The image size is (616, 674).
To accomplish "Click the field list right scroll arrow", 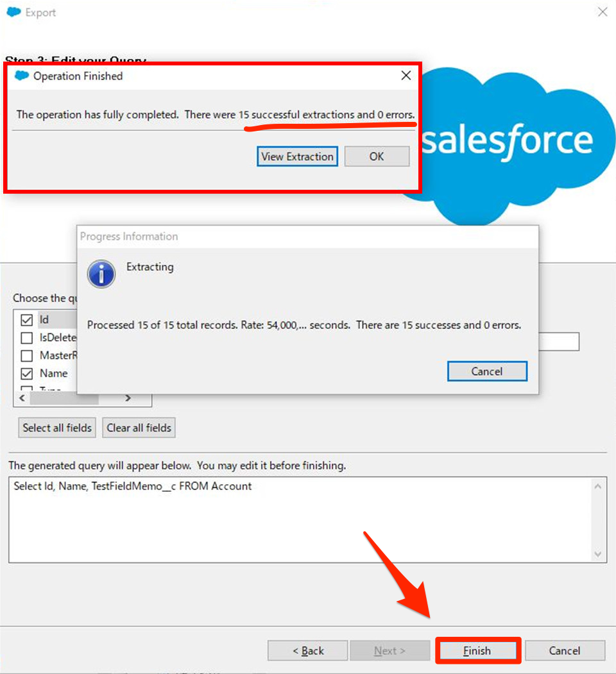I will tap(128, 398).
